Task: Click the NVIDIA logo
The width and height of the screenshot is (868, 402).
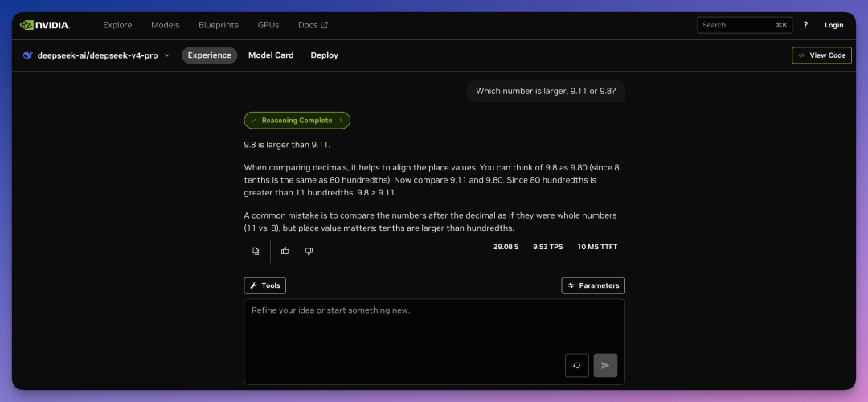Action: coord(45,25)
